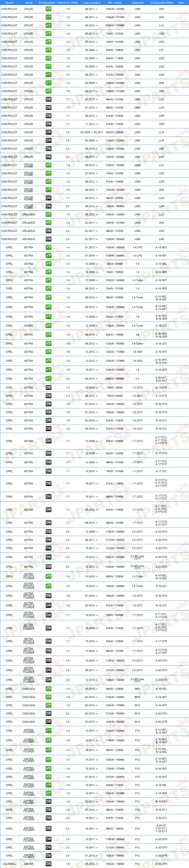Click the B 16 DTJ engine code cell
Viewport: 189px width, 868px height.
[x=161, y=810]
